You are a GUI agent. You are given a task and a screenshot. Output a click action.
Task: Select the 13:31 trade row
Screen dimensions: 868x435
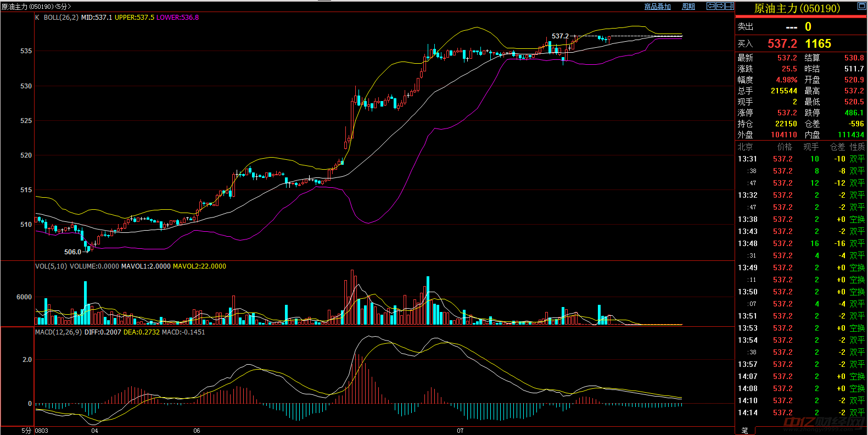(x=801, y=159)
